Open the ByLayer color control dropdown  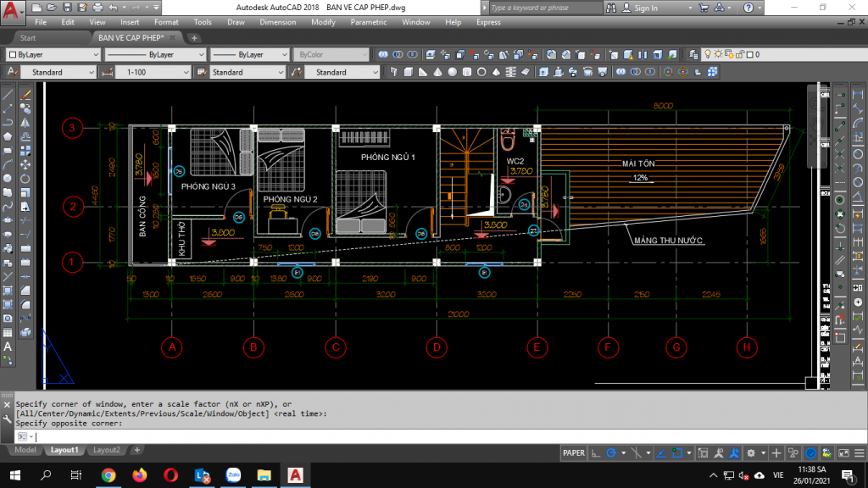click(53, 55)
